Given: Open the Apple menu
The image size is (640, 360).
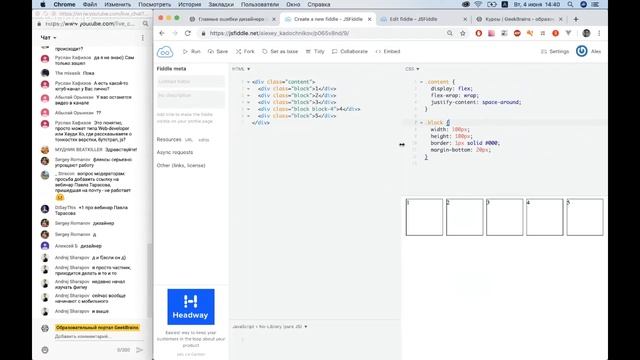Looking at the screenshot, I should 43,4.
